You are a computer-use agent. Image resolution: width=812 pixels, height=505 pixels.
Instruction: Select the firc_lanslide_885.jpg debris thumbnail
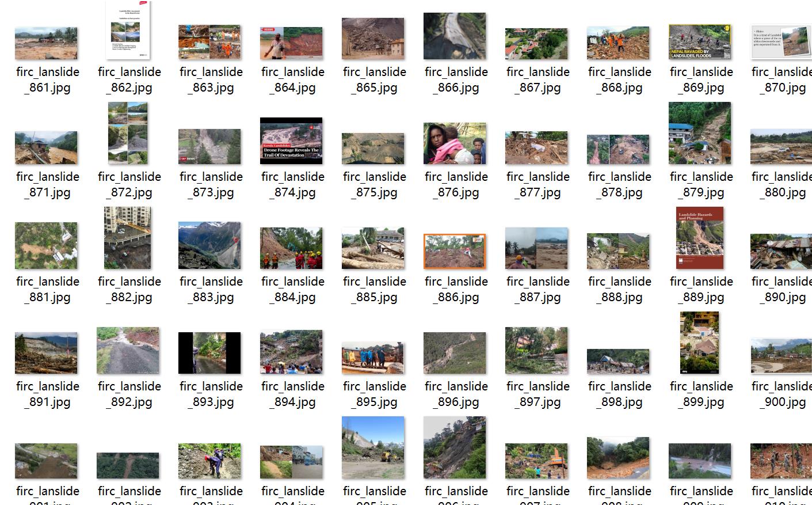point(373,248)
